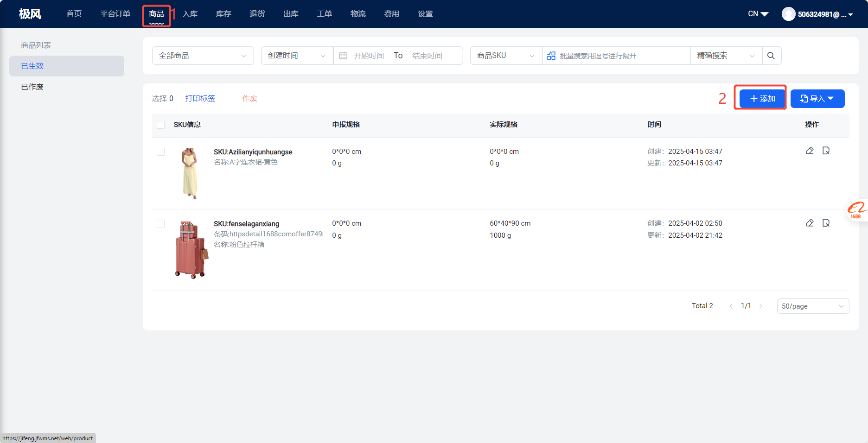Image resolution: width=868 pixels, height=443 pixels.
Task: Click the document icon for fenselaganxiang row
Action: coord(826,223)
